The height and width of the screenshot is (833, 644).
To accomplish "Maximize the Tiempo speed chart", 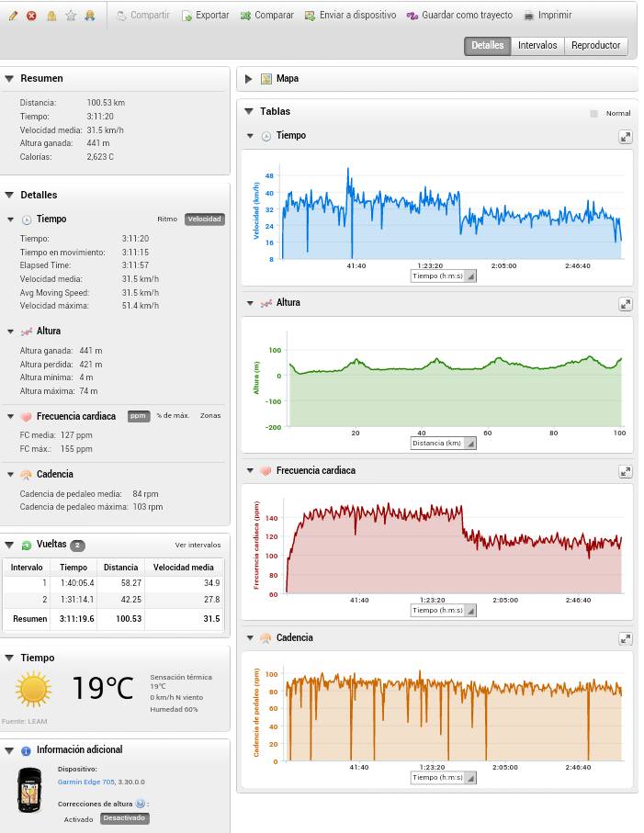I will click(x=625, y=136).
